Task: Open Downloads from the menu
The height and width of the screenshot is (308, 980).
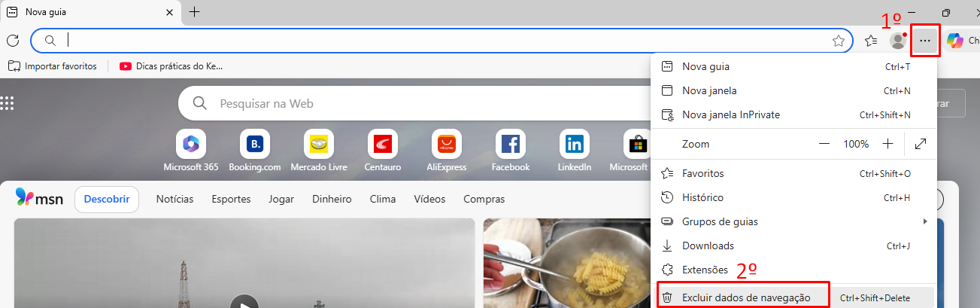Action: coord(793,245)
